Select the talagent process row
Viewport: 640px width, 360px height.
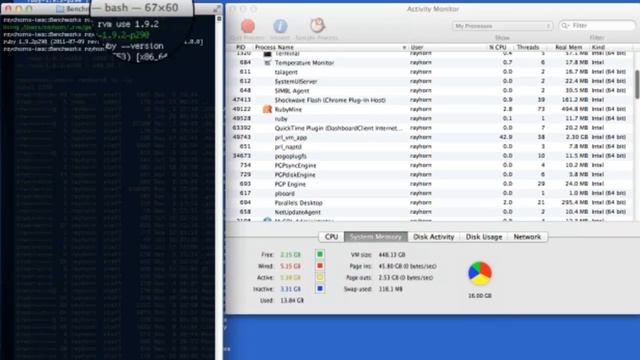pyautogui.click(x=431, y=72)
